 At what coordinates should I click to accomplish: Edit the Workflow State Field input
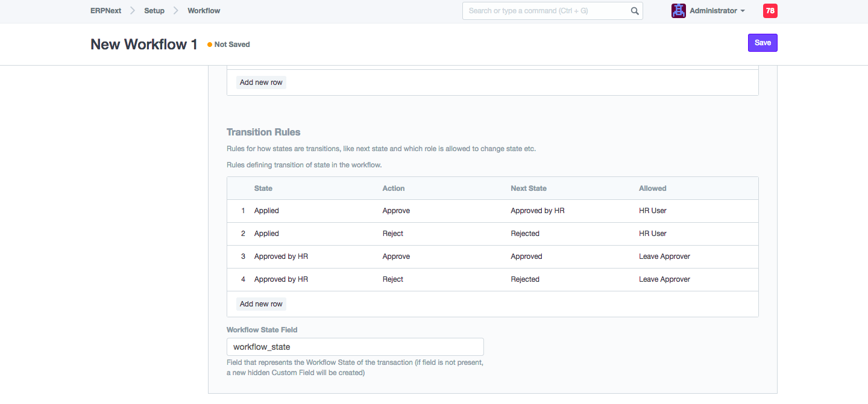(355, 347)
